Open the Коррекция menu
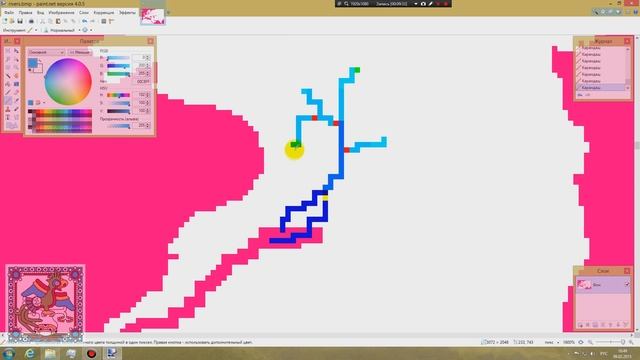This screenshot has height=360, width=640. [104, 13]
